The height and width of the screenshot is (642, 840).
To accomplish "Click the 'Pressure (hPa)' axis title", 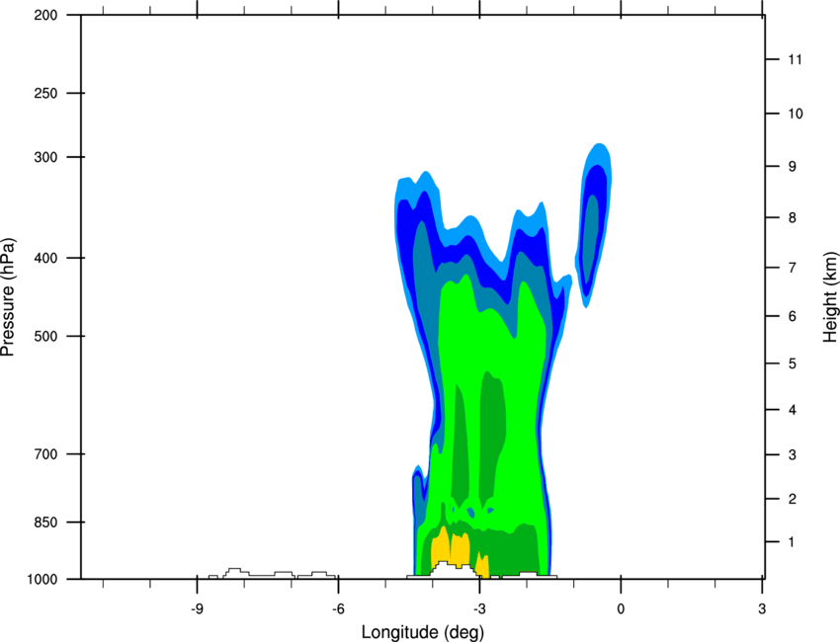I will click(8, 297).
